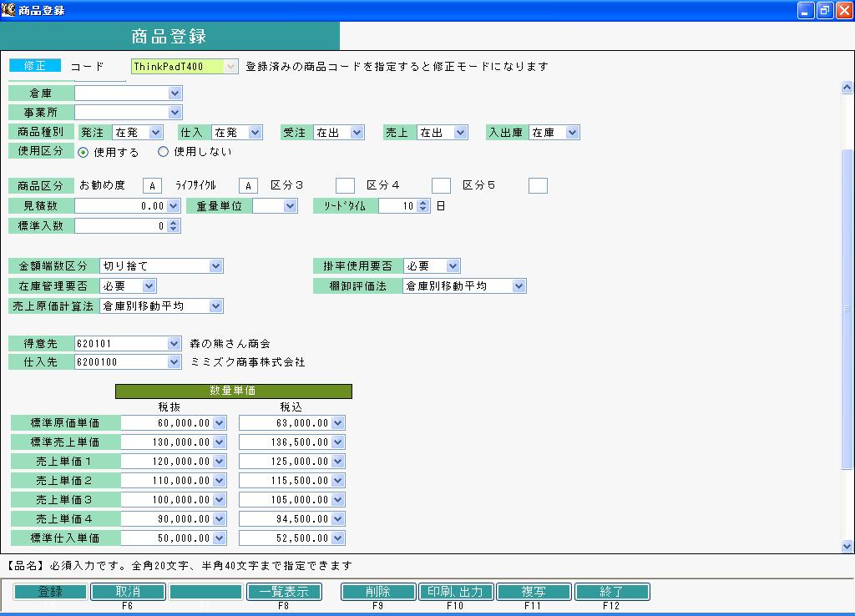Open the 棚卸評価法 dropdown

click(519, 285)
